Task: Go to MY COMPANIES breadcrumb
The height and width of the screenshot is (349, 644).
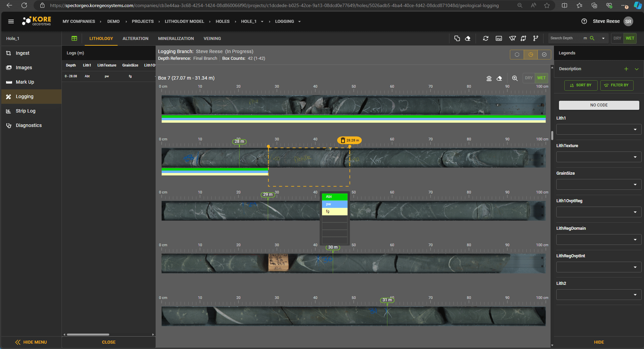Action: [x=79, y=21]
